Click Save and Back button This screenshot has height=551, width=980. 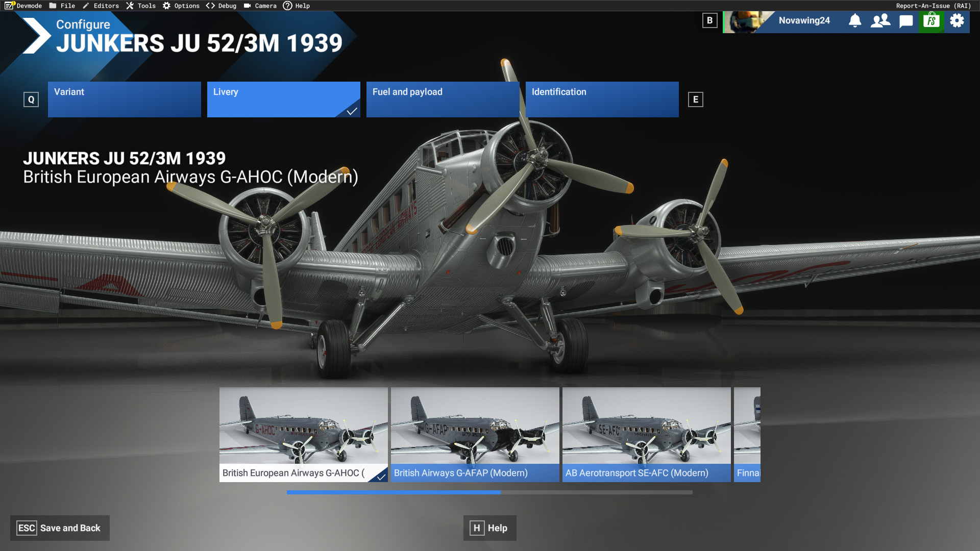click(x=60, y=528)
